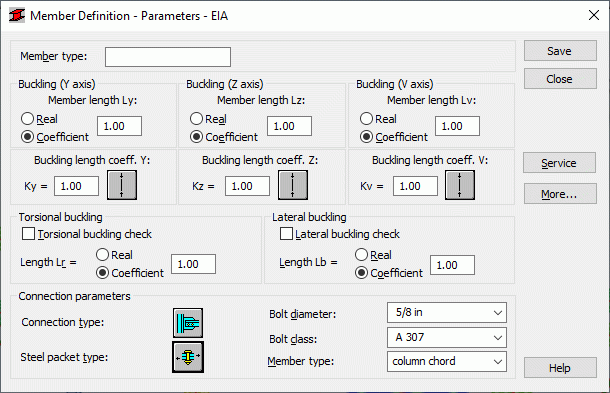Open the Service button
Viewport: 610px width, 393px height.
pyautogui.click(x=559, y=163)
